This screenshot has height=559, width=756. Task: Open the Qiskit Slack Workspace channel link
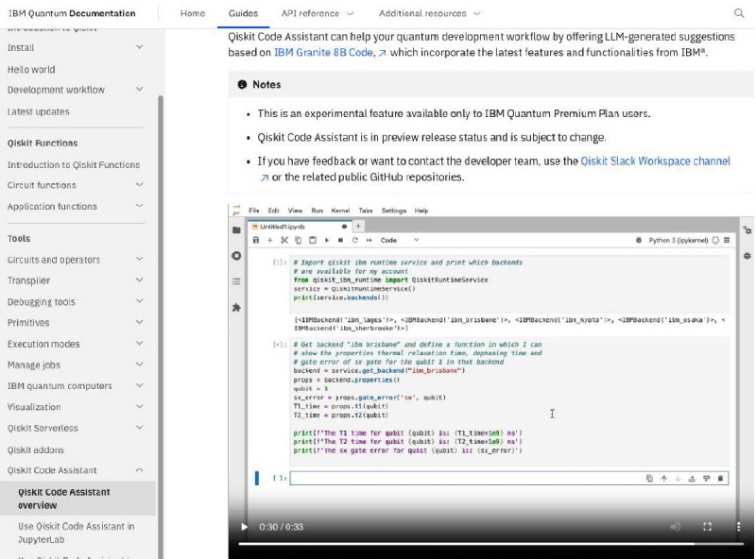tap(654, 161)
